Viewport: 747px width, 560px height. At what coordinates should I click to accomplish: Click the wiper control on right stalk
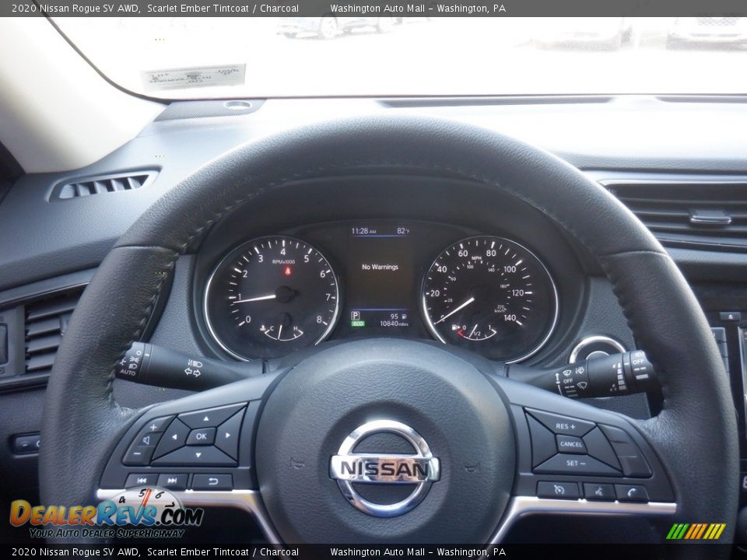tap(573, 381)
